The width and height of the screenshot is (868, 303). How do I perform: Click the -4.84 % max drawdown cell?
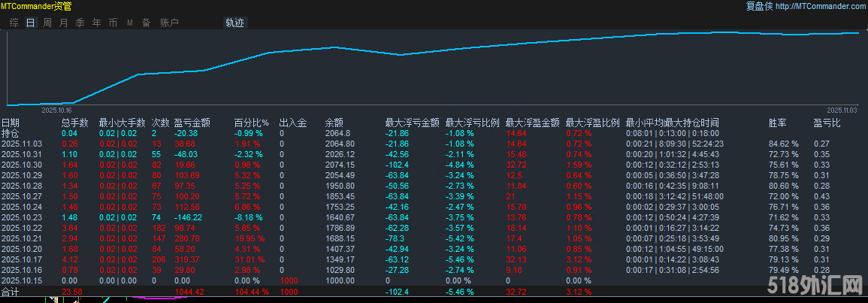click(459, 165)
